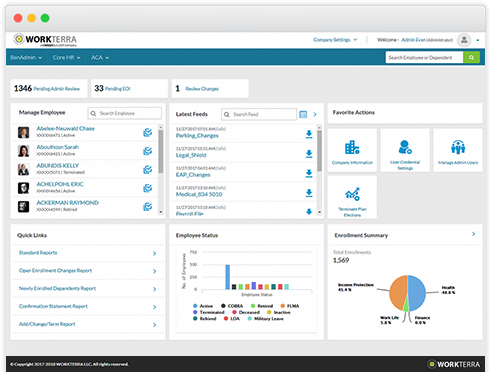
Task: Open calendar icon in Latest Feeds
Action: pyautogui.click(x=303, y=114)
